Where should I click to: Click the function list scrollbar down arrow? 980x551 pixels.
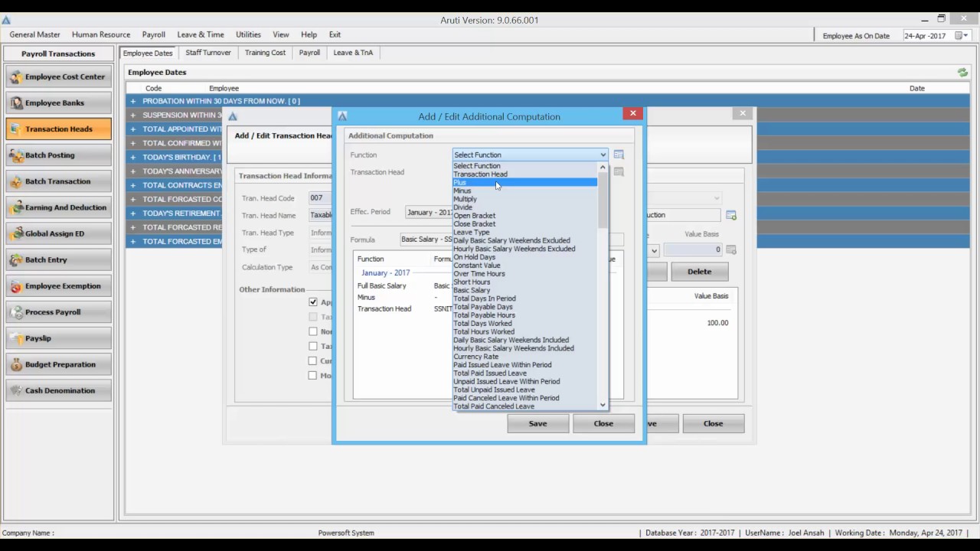click(603, 405)
